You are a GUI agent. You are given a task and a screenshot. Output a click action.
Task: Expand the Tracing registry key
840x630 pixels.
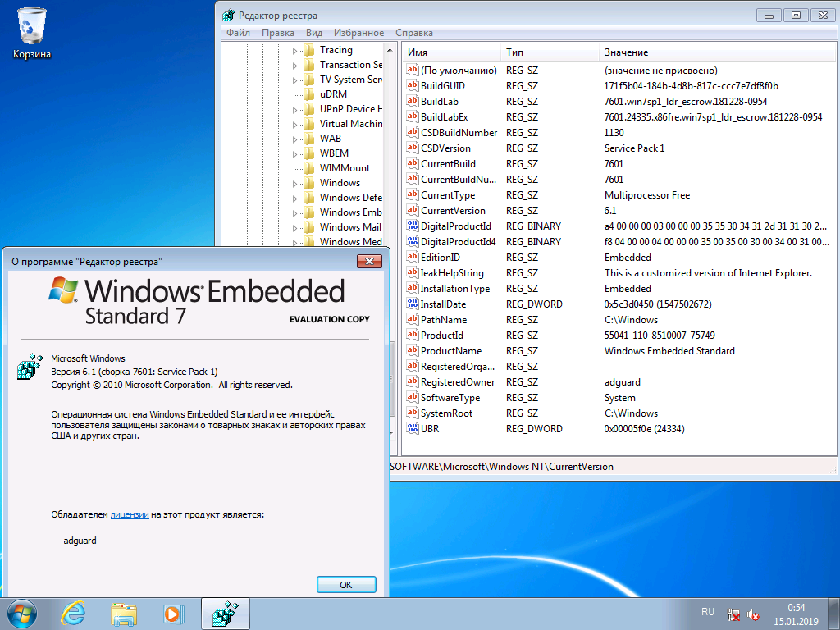tap(294, 51)
